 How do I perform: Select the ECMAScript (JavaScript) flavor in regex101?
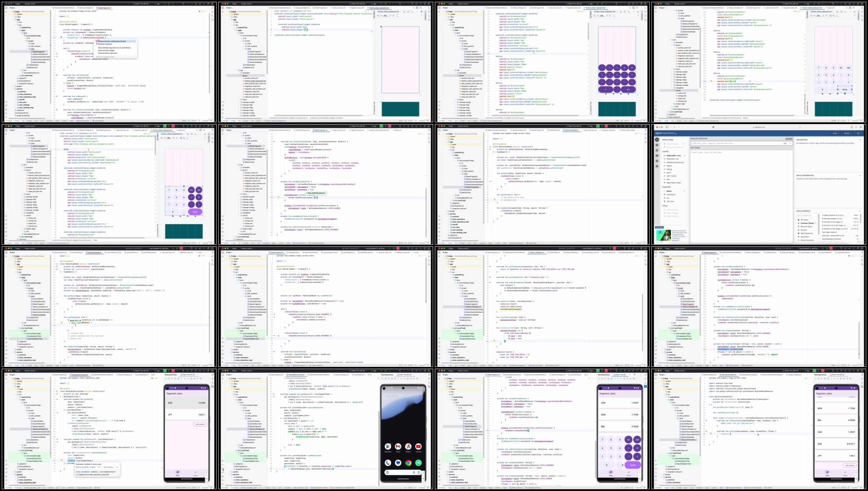pyautogui.click(x=674, y=162)
